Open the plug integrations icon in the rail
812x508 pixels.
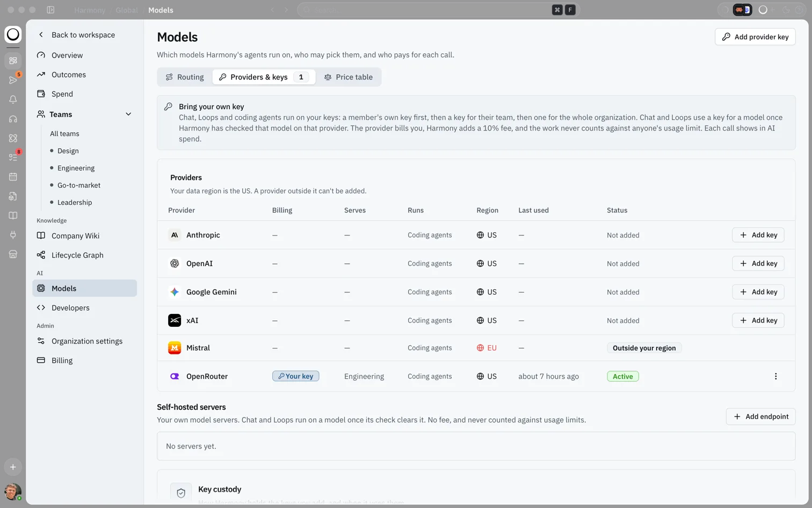tap(13, 235)
